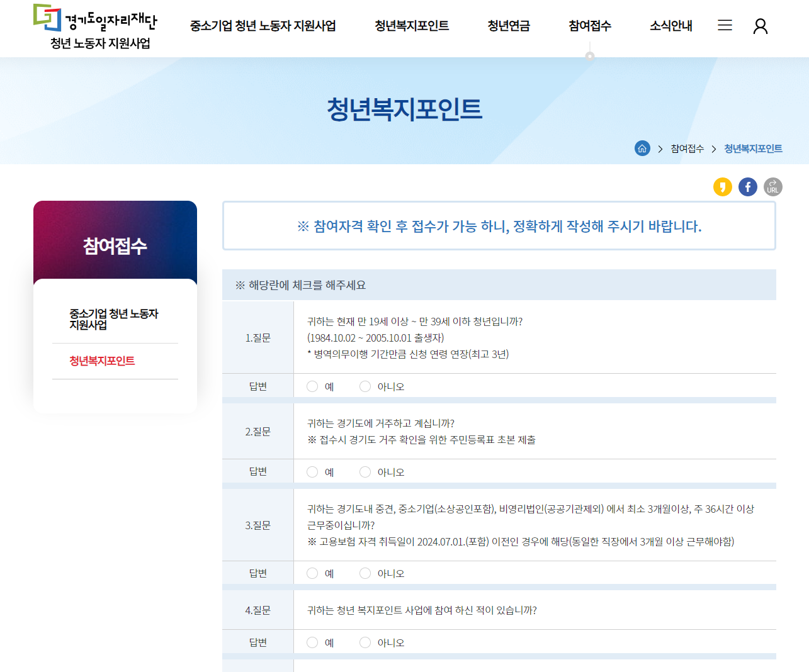Click the home icon in the breadcrumb
This screenshot has height=672, width=809.
[642, 148]
